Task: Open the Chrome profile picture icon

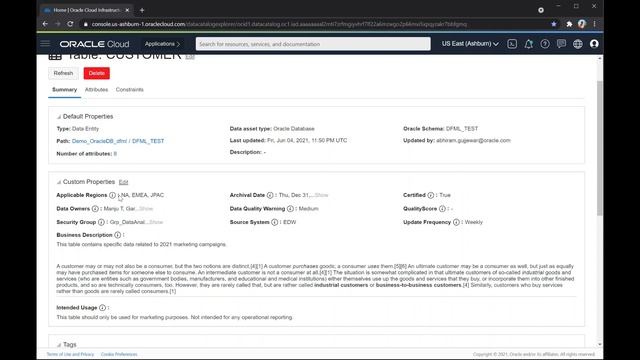Action: click(x=582, y=24)
